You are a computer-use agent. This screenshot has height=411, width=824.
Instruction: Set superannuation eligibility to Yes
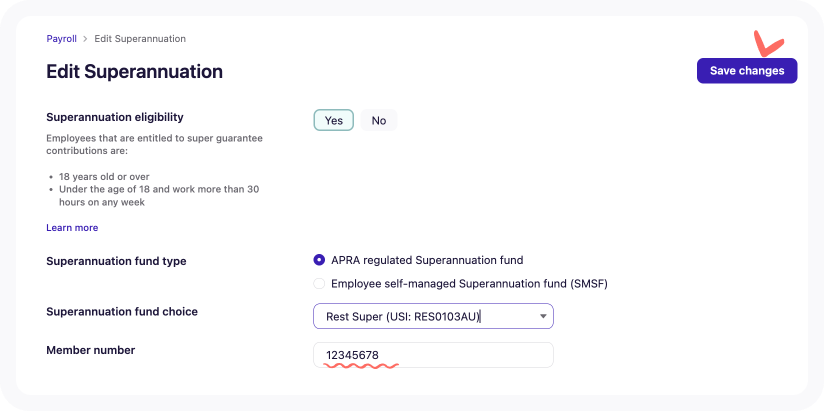[334, 120]
